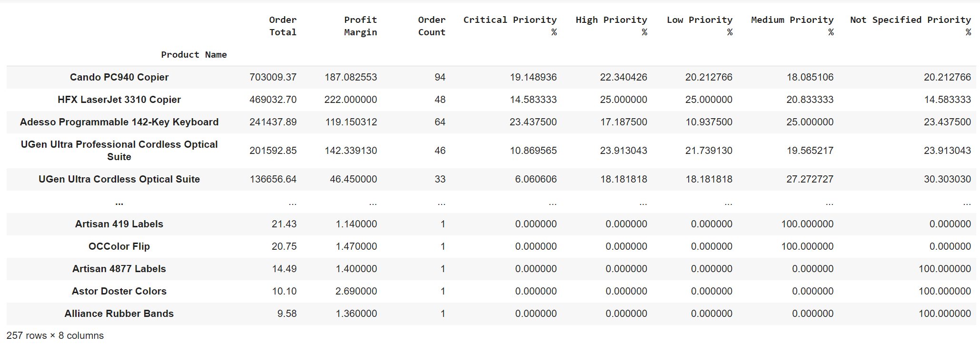Click the 46.450000 profit margin cell

353,179
